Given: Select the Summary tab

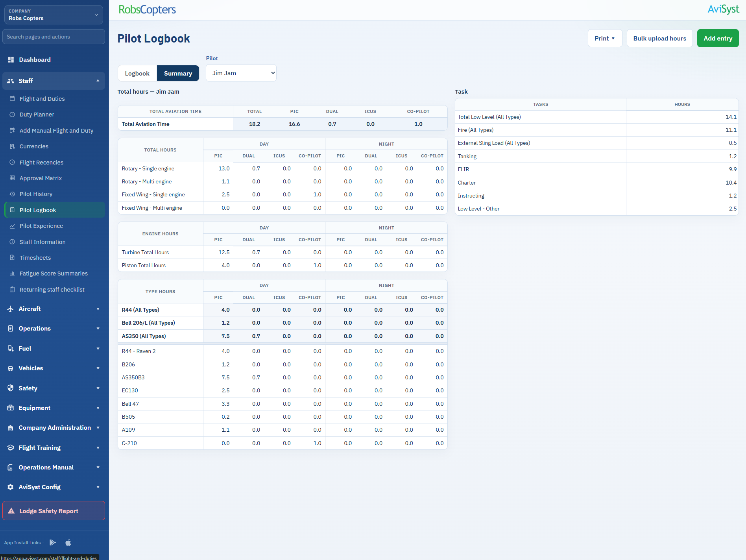Looking at the screenshot, I should coord(178,73).
